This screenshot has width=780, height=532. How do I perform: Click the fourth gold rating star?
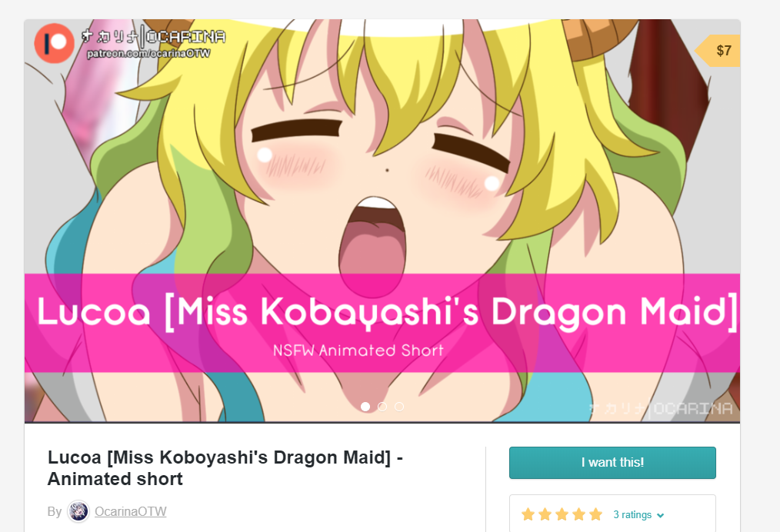click(x=578, y=514)
